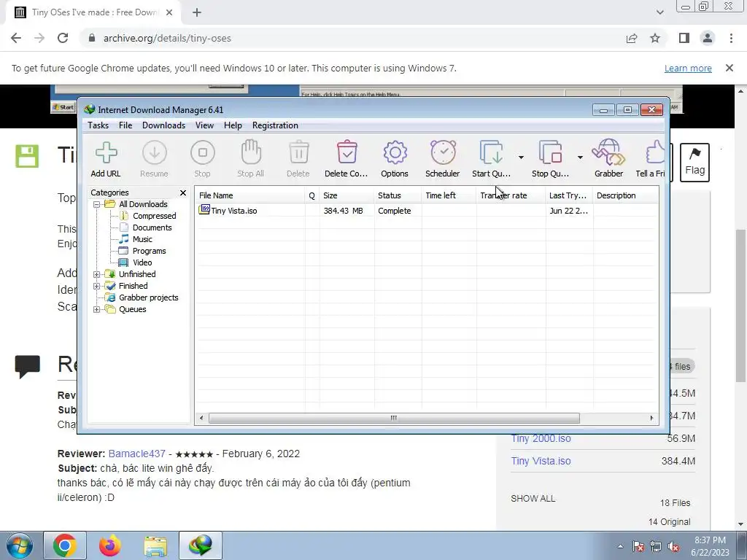Open Firefox from the taskbar
This screenshot has height=560, width=747.
(109, 545)
